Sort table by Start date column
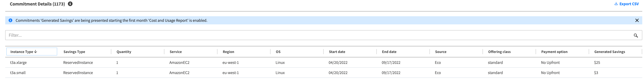Screen dimensions: 644x81 point(337,52)
